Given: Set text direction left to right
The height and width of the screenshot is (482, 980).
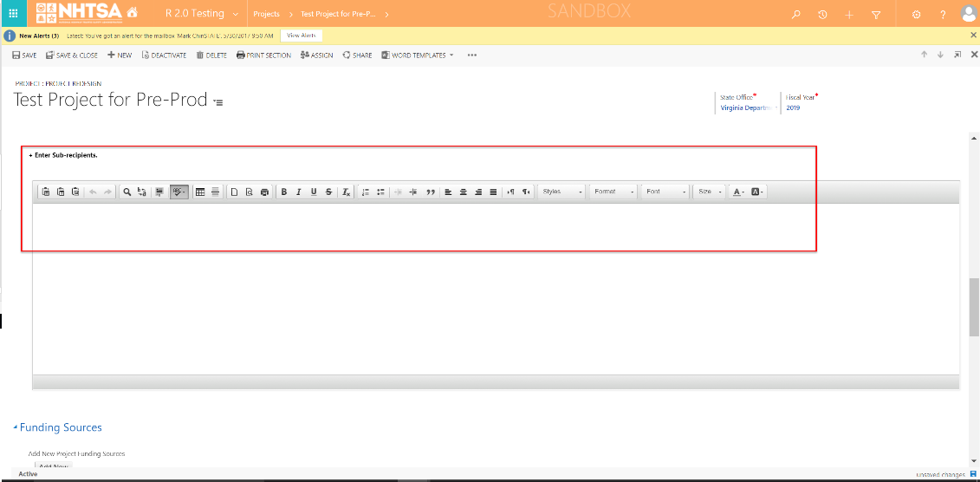Looking at the screenshot, I should [x=511, y=192].
